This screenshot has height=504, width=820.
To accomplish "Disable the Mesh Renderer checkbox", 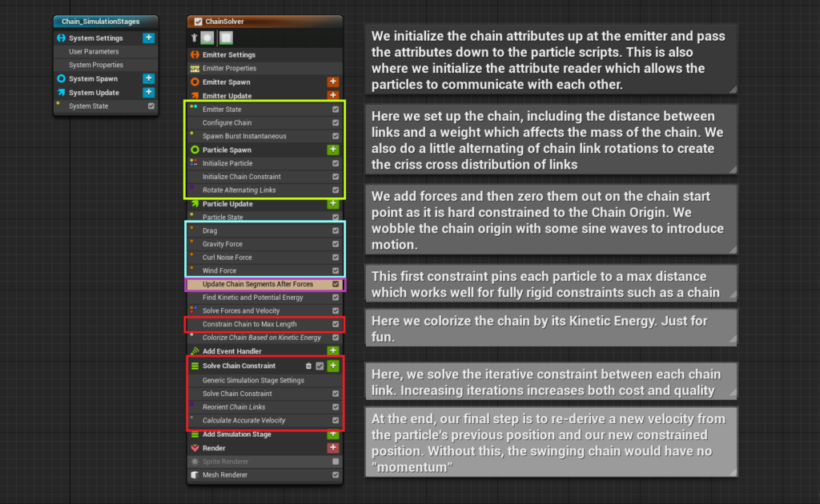I will [x=336, y=475].
